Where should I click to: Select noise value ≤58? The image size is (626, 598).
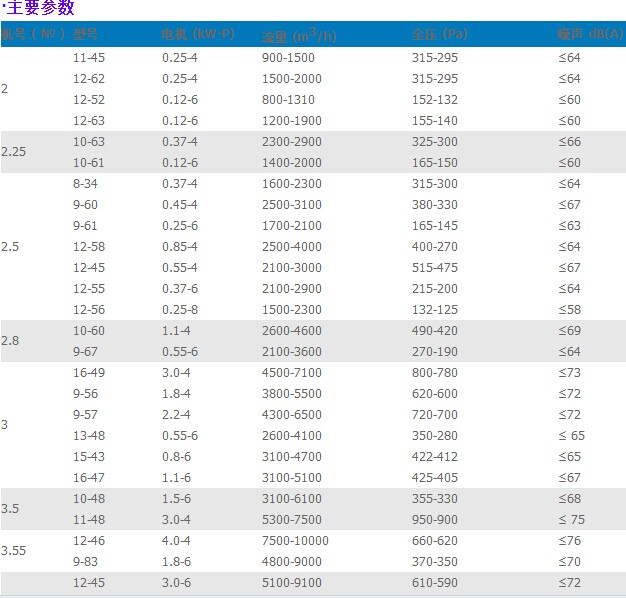569,309
